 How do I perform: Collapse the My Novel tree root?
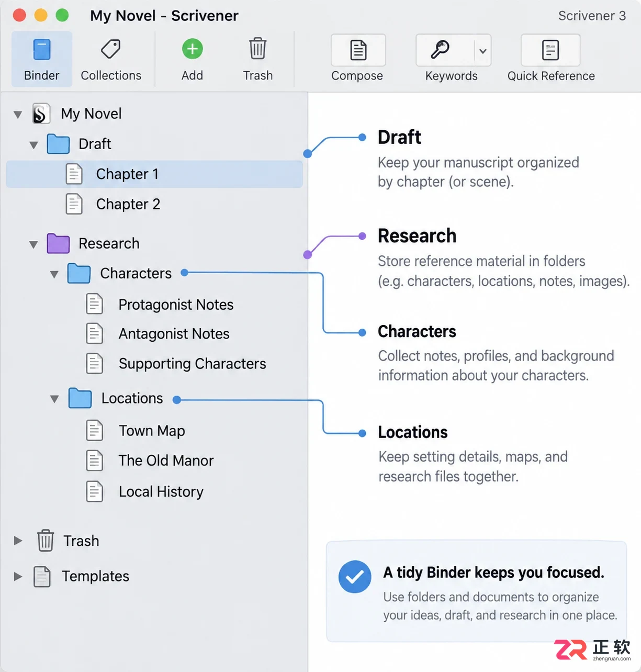(x=18, y=115)
